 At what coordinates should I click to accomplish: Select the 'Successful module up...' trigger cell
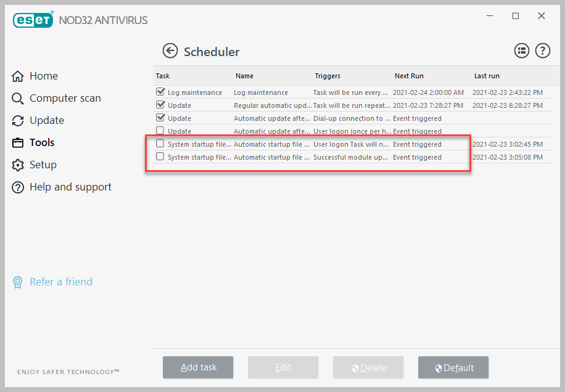(x=350, y=157)
